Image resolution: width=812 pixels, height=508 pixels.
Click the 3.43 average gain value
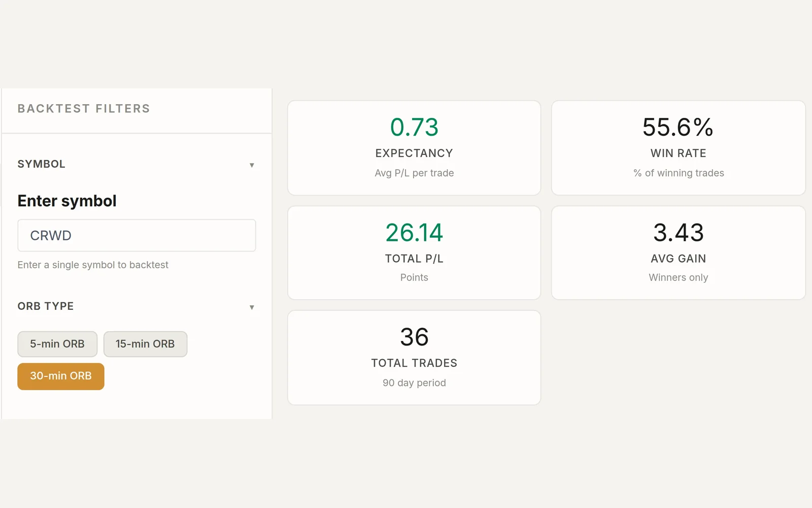coord(679,233)
